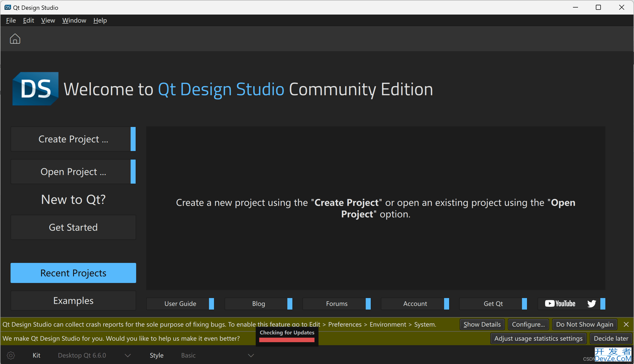This screenshot has height=364, width=634.
Task: Open the File menu
Action: [x=11, y=20]
